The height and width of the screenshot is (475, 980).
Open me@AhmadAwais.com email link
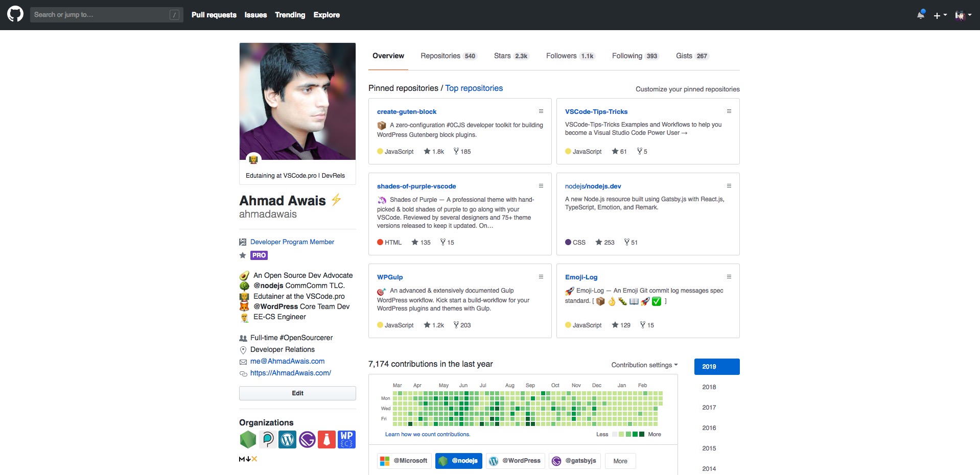coord(287,361)
